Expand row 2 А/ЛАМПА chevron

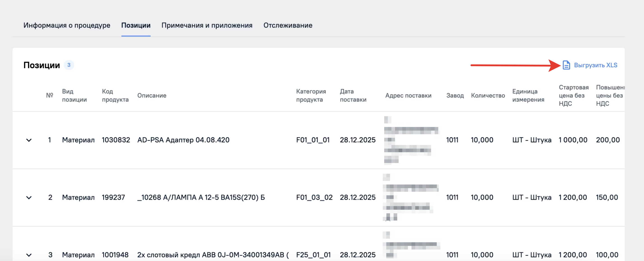click(x=29, y=198)
